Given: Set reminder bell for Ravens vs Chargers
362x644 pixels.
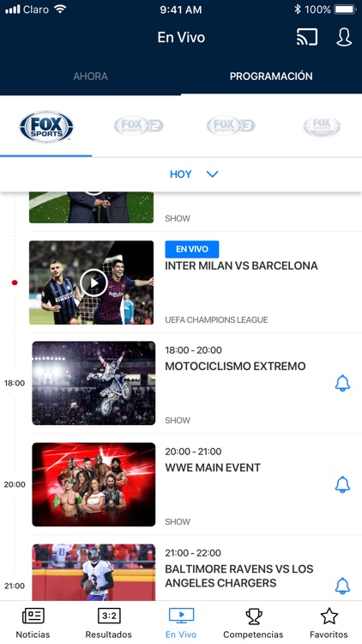Looking at the screenshot, I should [342, 586].
